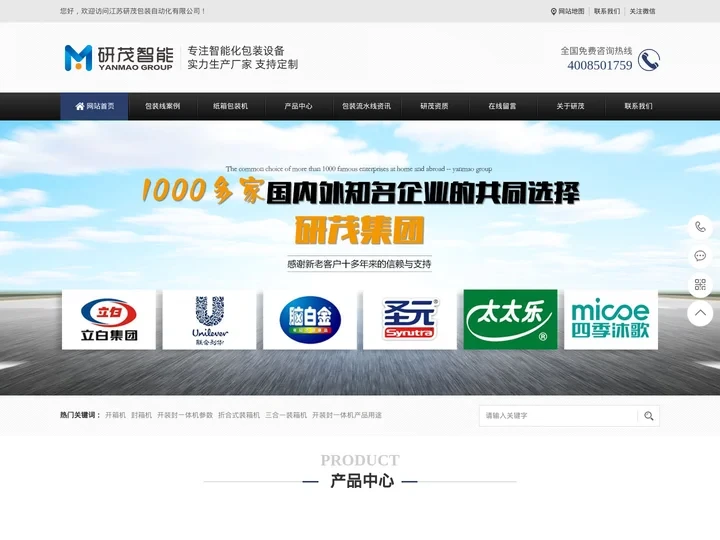Click the micoe 四季沐歌 client logo

[x=611, y=320]
